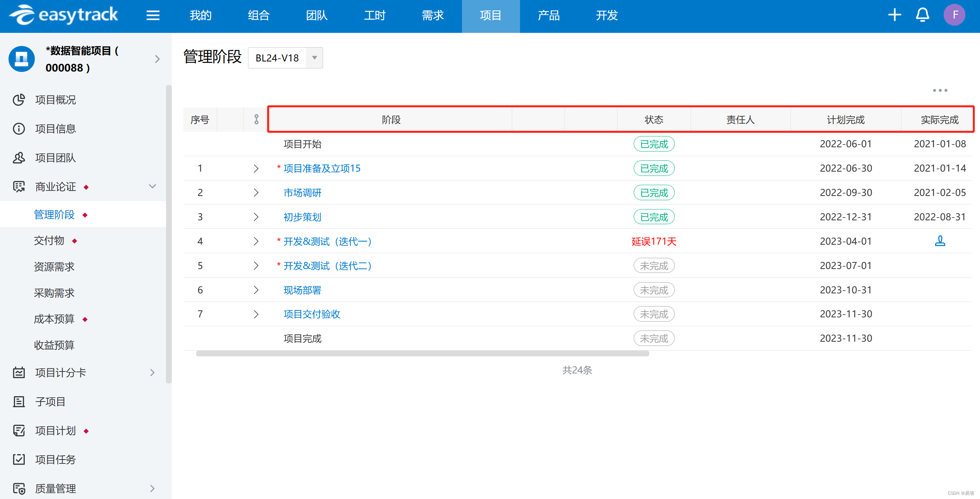The image size is (980, 499).
Task: Click 状态 column header
Action: point(654,119)
